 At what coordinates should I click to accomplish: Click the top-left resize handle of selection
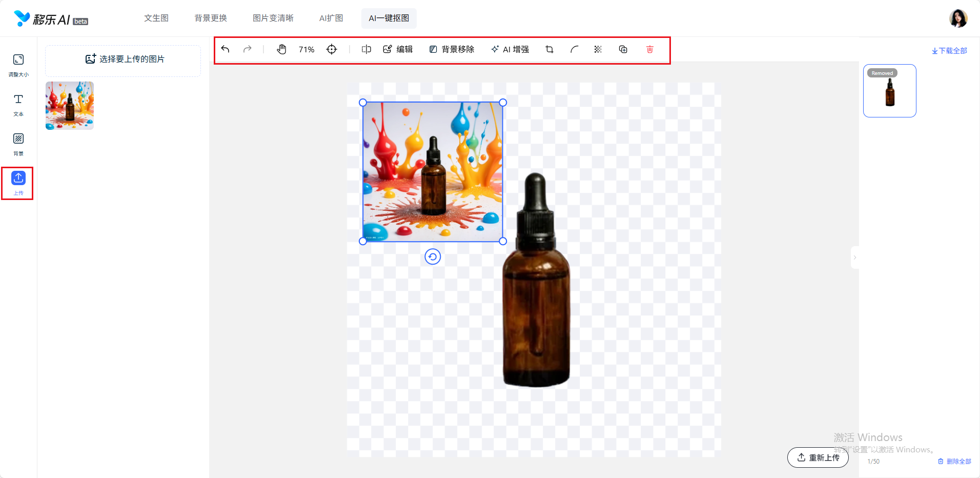pos(363,103)
